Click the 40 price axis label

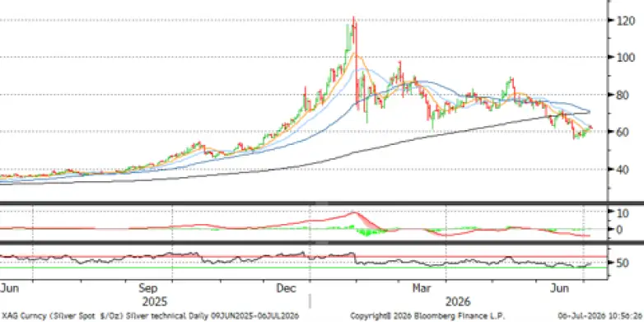click(x=623, y=170)
